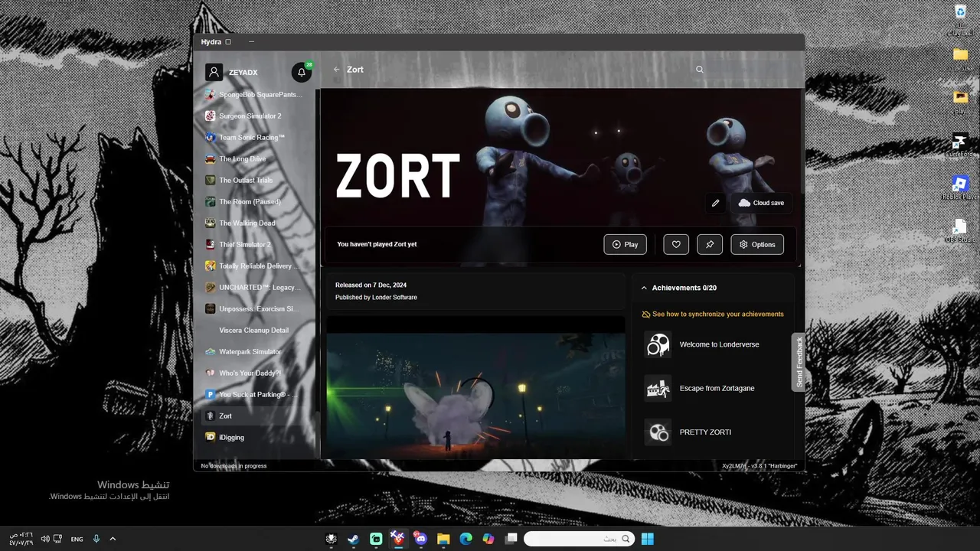Select Thief Simulator 2 in sidebar
This screenshot has width=980, height=551.
click(x=256, y=244)
